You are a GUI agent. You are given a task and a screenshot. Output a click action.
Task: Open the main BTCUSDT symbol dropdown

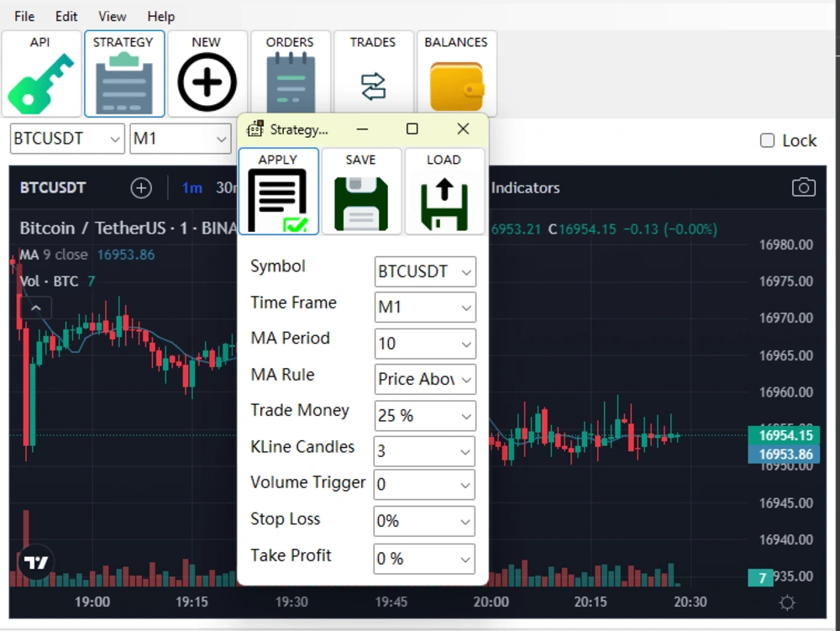[67, 139]
